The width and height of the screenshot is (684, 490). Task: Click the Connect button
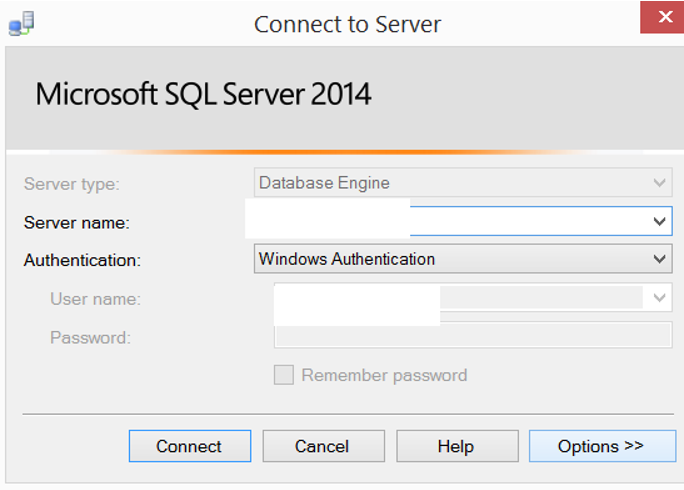click(190, 446)
